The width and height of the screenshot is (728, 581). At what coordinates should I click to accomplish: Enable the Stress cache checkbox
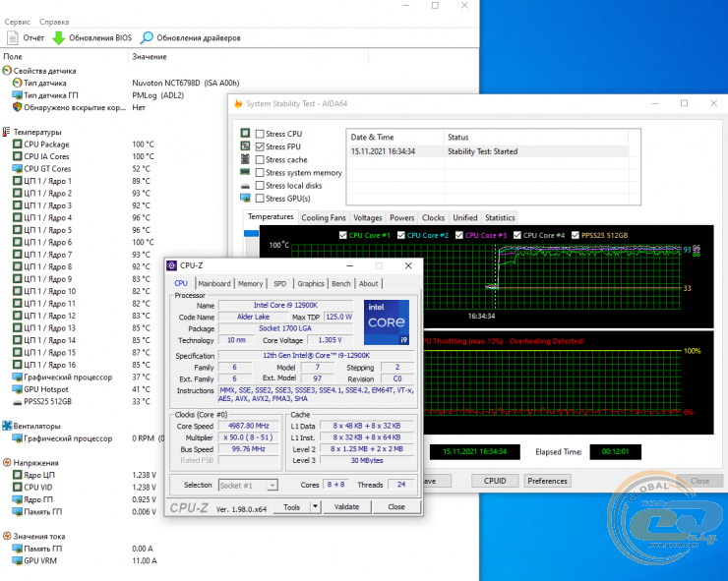click(x=260, y=159)
